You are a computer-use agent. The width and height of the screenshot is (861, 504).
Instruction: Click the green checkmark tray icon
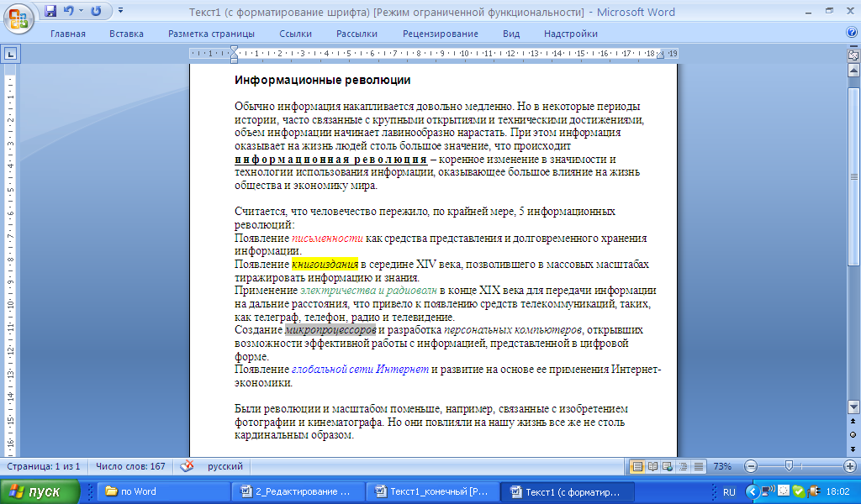[799, 491]
